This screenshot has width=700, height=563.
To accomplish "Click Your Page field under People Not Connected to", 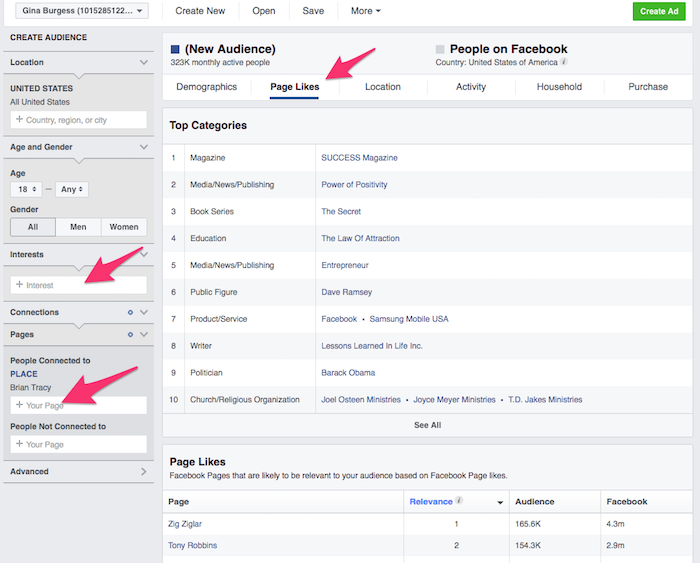I will click(79, 444).
